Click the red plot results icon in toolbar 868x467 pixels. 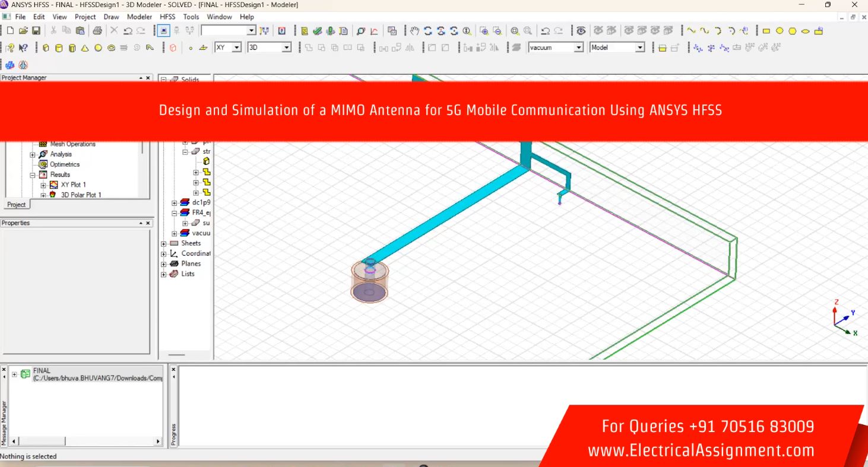coord(374,31)
